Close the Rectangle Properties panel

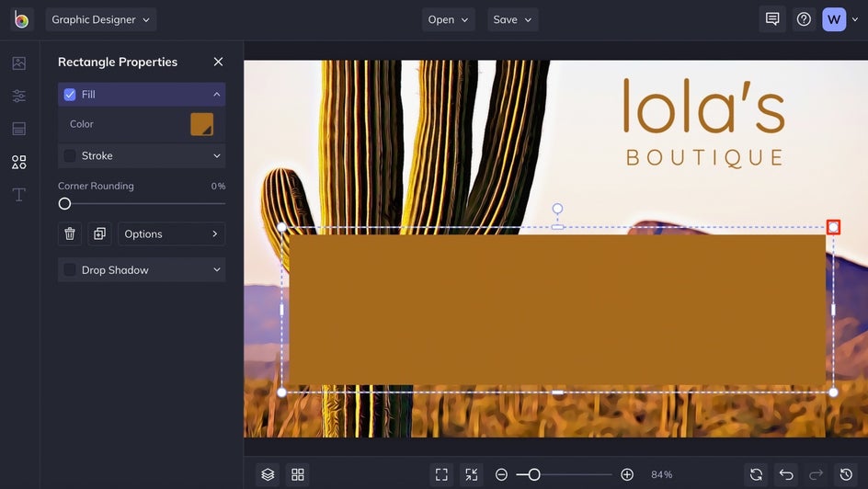[x=218, y=62]
